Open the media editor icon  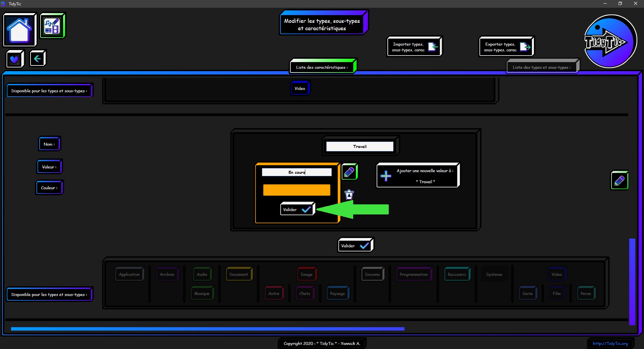tap(52, 26)
